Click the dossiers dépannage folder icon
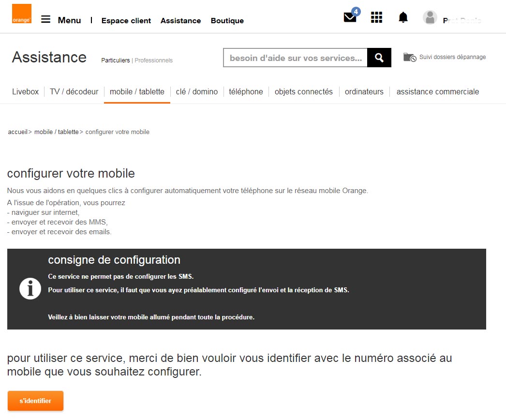This screenshot has height=420, width=506. tap(410, 57)
